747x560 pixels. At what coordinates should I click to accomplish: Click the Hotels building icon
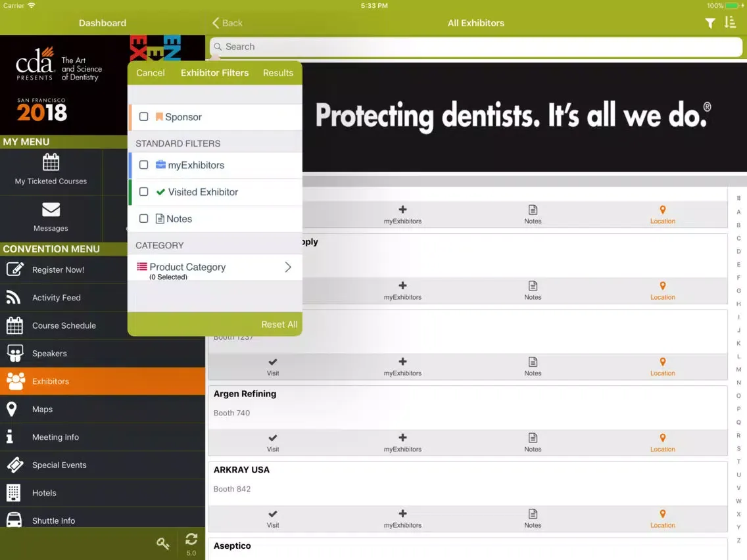point(14,493)
